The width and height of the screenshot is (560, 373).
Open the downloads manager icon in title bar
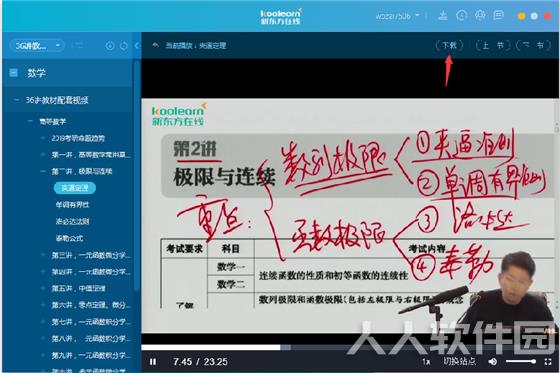(443, 16)
